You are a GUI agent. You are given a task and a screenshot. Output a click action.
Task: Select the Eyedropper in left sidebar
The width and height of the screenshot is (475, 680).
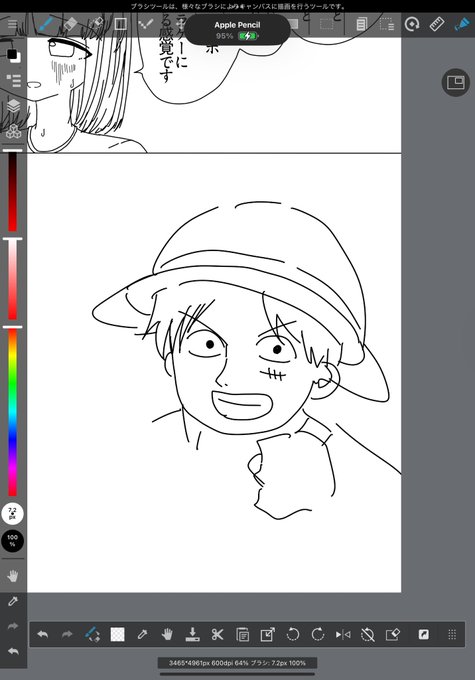[x=13, y=601]
